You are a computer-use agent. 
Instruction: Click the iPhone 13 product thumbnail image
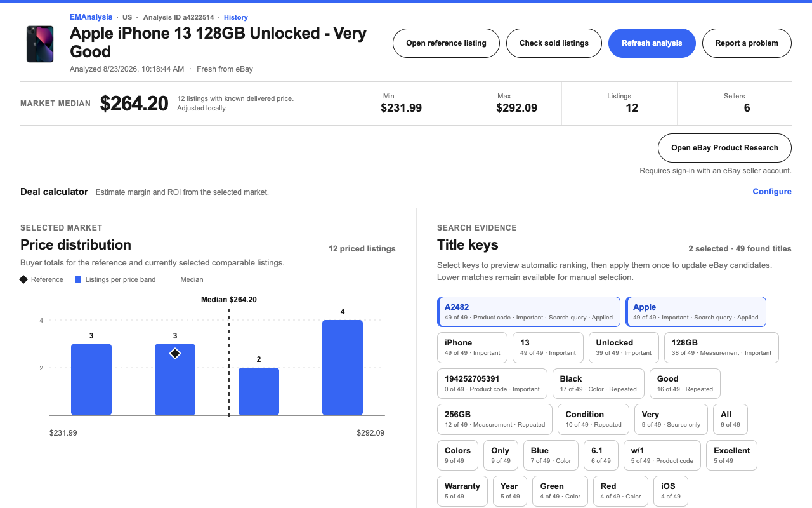pyautogui.click(x=40, y=44)
